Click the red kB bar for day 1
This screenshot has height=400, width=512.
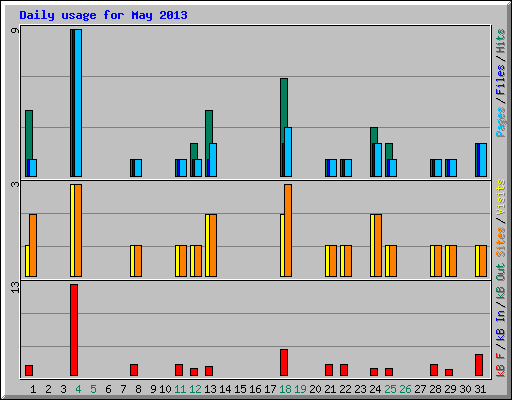click(x=29, y=370)
